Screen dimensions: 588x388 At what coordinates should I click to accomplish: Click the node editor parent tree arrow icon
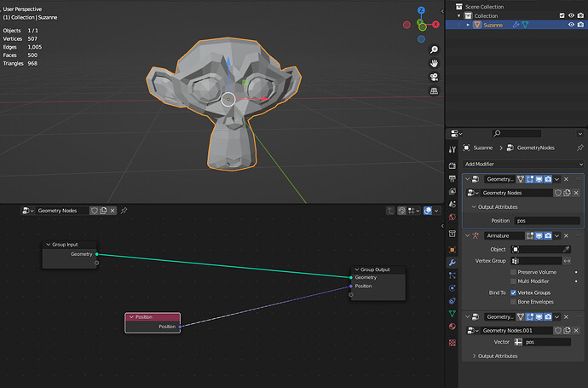coord(390,211)
